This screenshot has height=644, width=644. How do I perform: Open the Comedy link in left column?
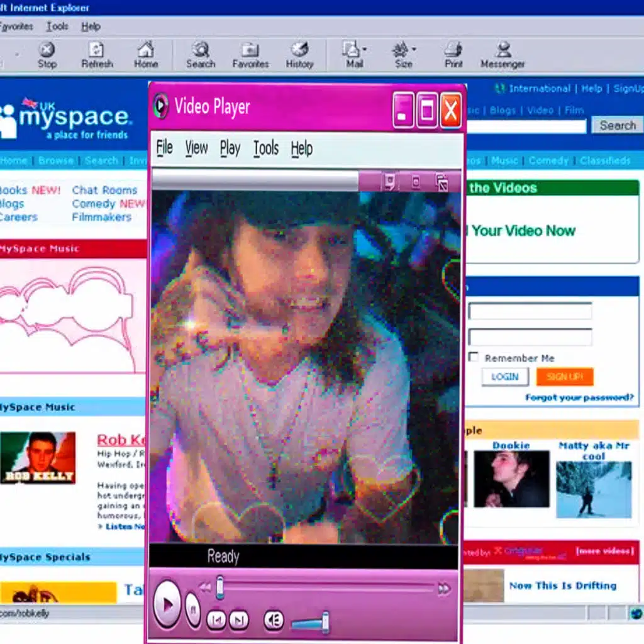point(94,204)
